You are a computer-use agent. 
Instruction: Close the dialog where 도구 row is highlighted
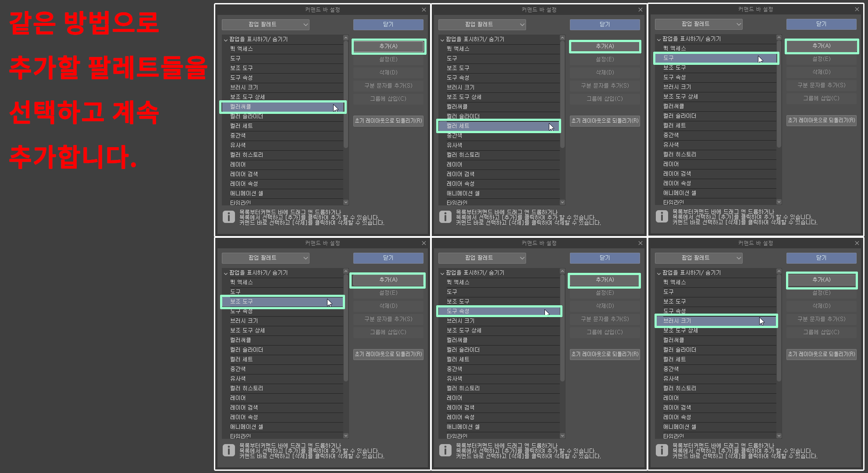857,9
